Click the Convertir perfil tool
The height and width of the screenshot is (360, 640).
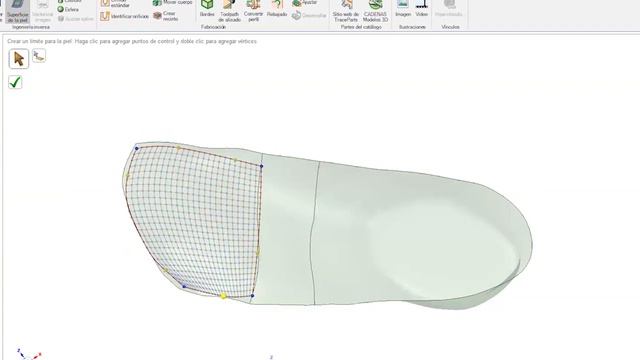pyautogui.click(x=253, y=11)
